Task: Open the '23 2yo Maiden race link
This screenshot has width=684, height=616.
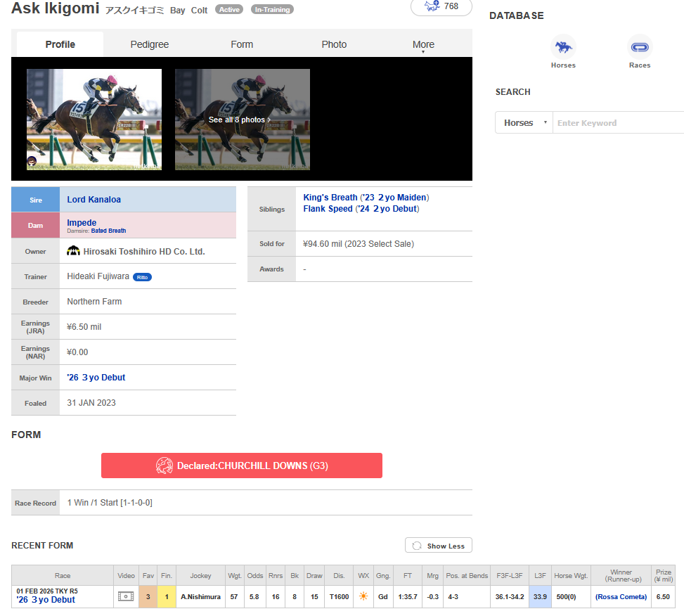Action: tap(395, 197)
